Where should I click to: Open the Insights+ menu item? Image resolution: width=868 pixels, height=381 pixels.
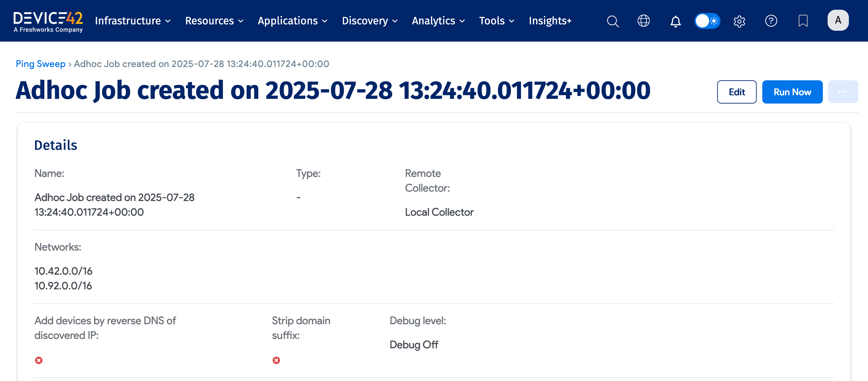coord(550,21)
